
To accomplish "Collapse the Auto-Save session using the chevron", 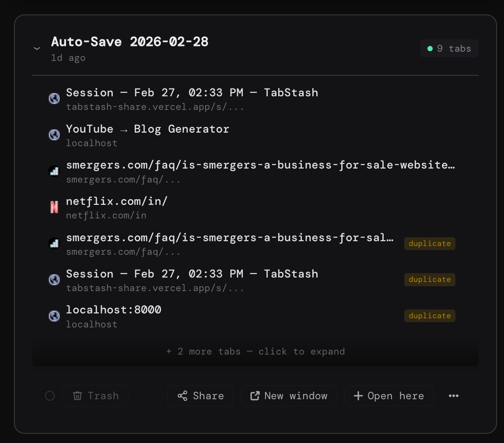I will point(37,49).
